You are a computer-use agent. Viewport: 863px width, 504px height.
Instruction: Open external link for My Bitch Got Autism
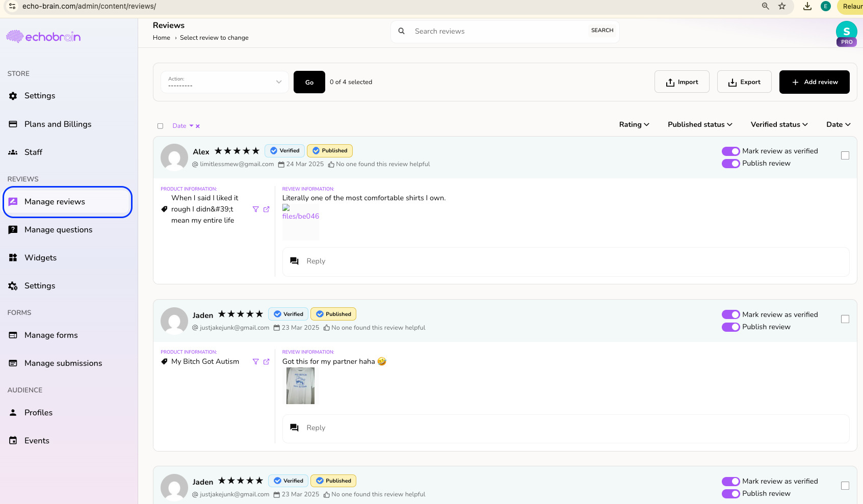(x=266, y=362)
